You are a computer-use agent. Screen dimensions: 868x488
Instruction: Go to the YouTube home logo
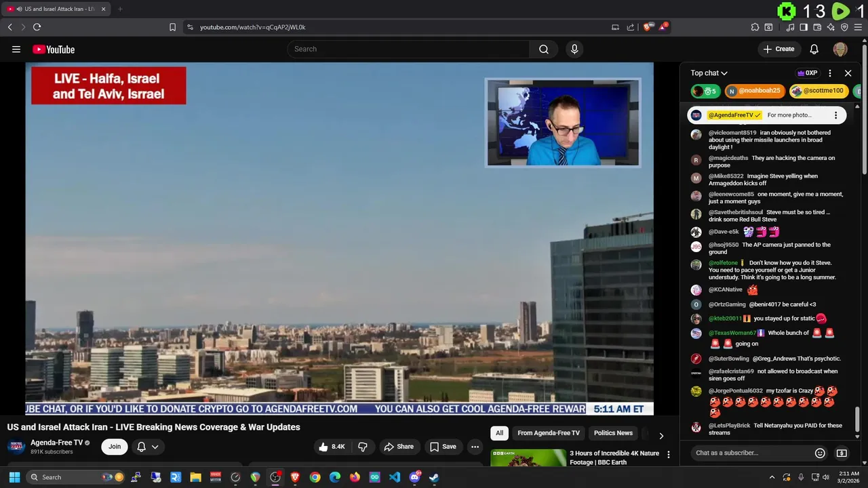click(x=54, y=49)
